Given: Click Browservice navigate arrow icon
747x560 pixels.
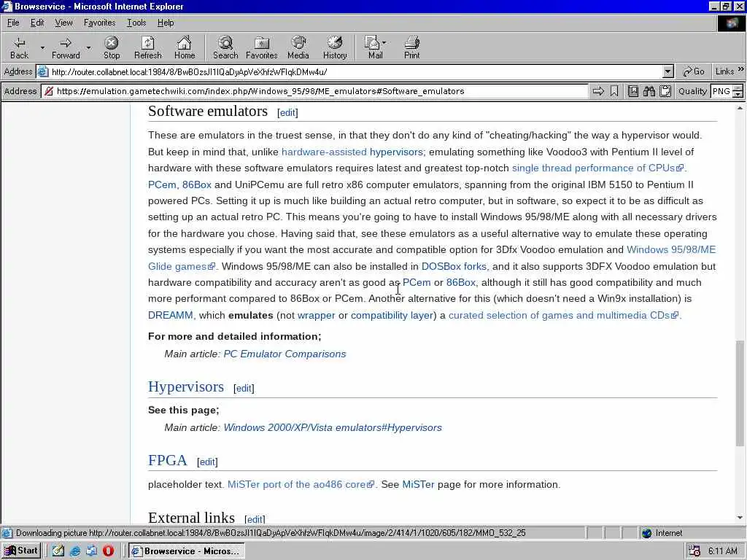Looking at the screenshot, I should point(598,91).
